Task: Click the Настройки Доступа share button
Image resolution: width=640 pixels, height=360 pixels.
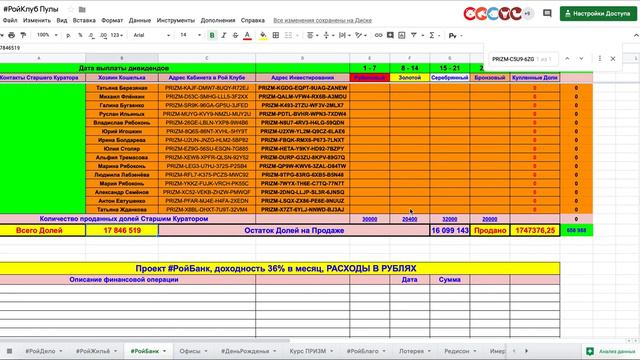Action: 598,13
